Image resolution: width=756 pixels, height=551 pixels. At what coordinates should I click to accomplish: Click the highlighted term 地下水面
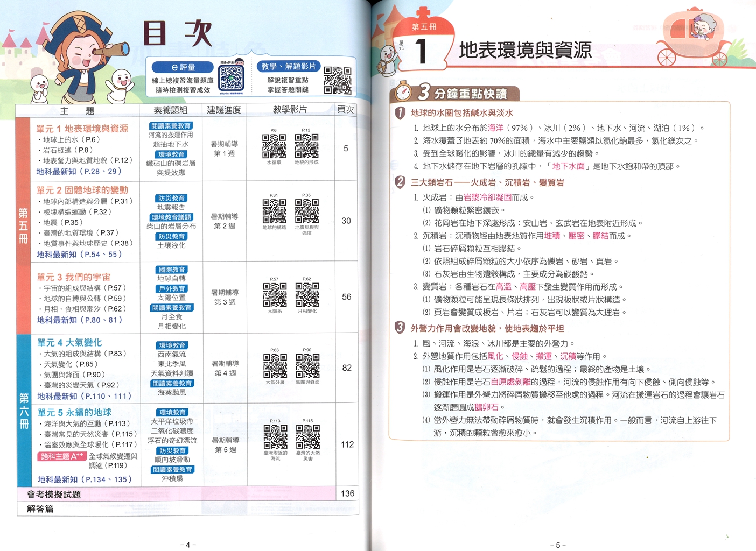[x=568, y=166]
